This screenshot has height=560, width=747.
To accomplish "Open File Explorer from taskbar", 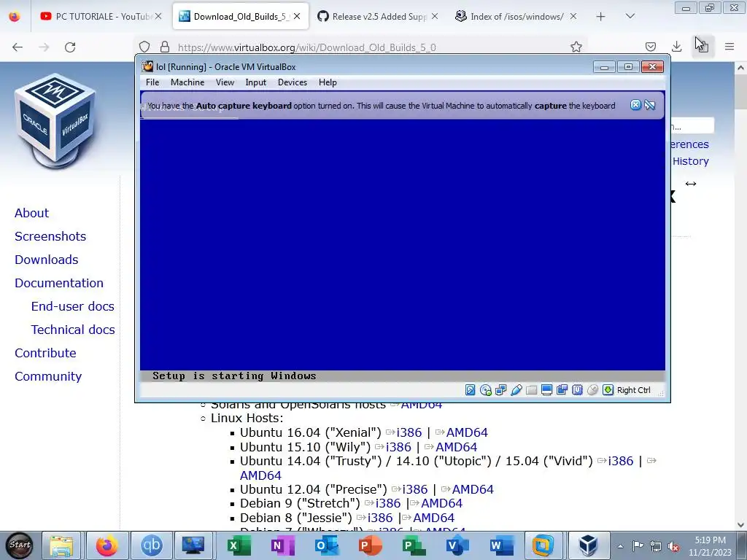I will [x=61, y=545].
